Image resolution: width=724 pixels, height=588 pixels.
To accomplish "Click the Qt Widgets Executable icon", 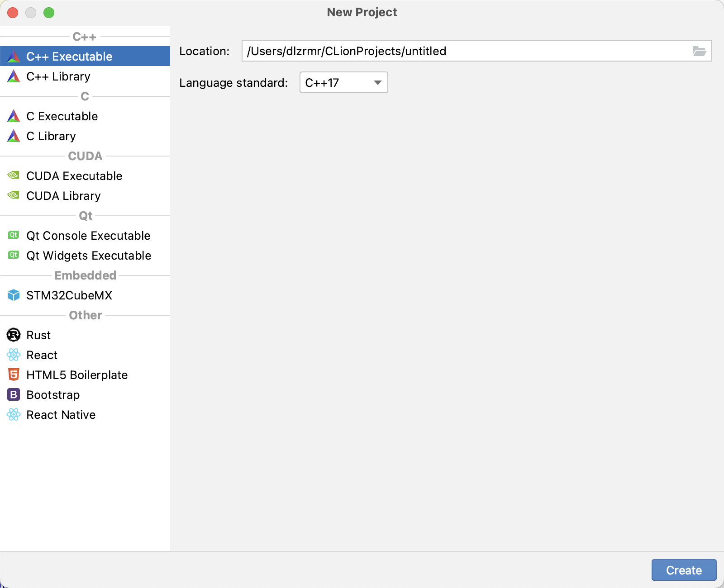I will point(14,255).
